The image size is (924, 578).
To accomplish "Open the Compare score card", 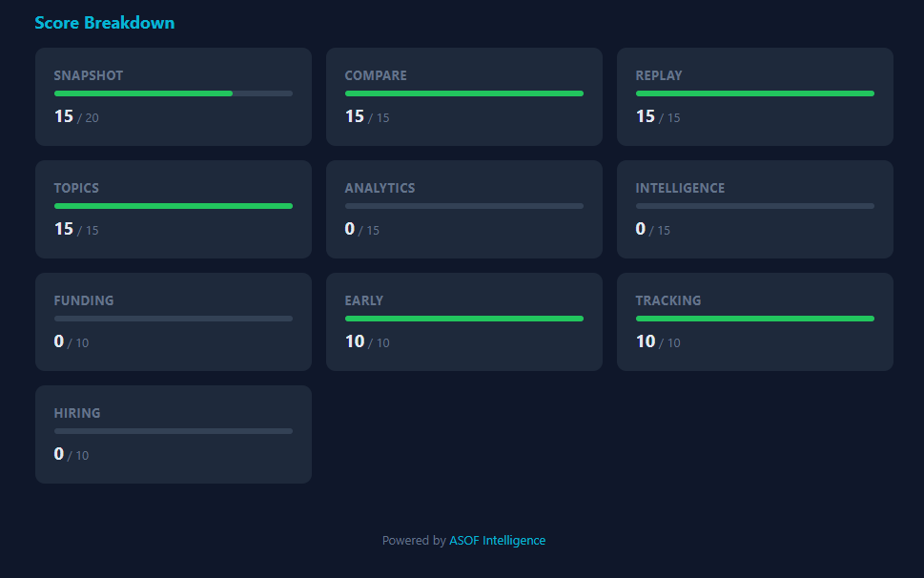I will [x=464, y=97].
